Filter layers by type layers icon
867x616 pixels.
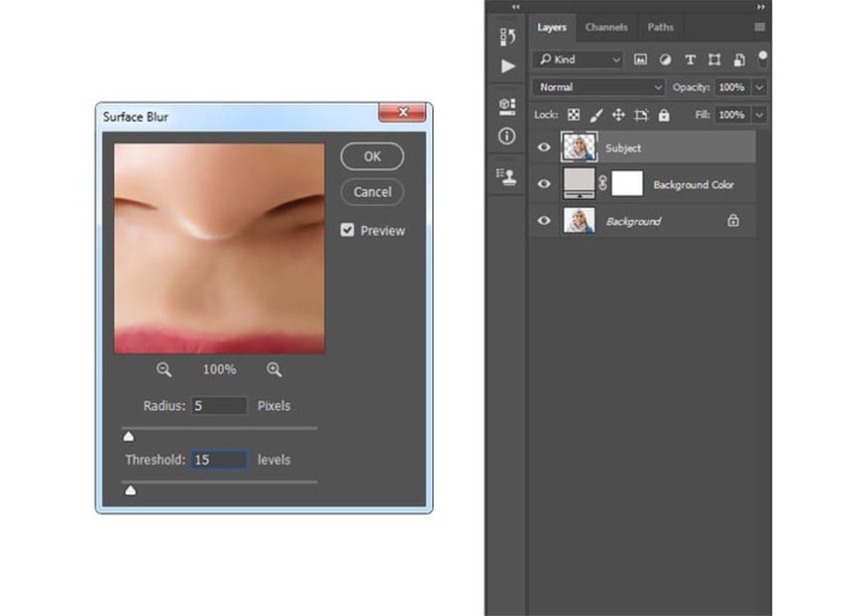[690, 59]
